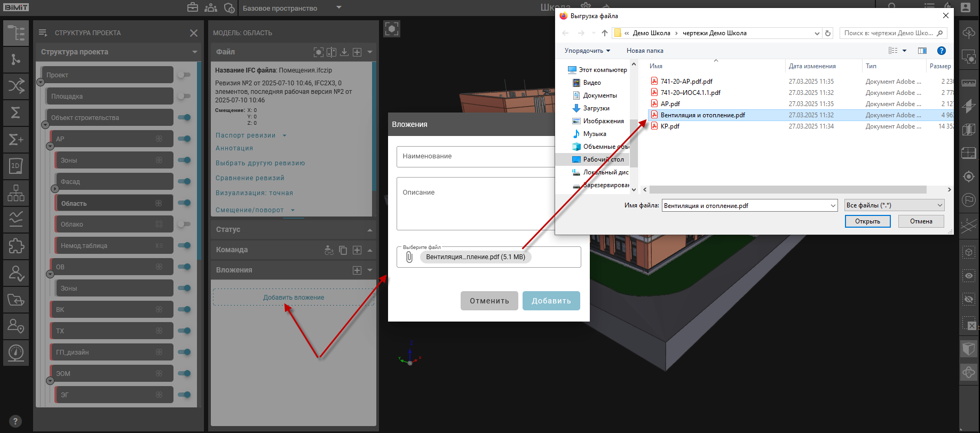The width and height of the screenshot is (980, 433).
Task: Open the Упорядочить menu
Action: pyautogui.click(x=587, y=51)
